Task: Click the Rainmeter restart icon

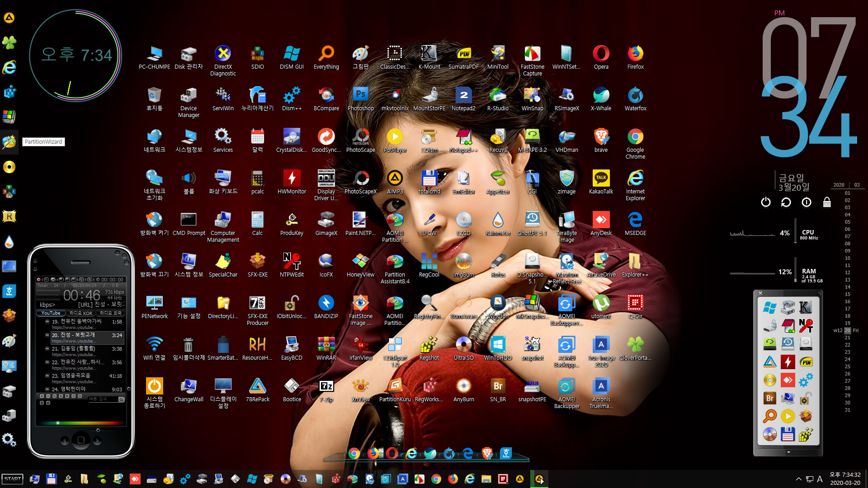Action: pos(786,202)
